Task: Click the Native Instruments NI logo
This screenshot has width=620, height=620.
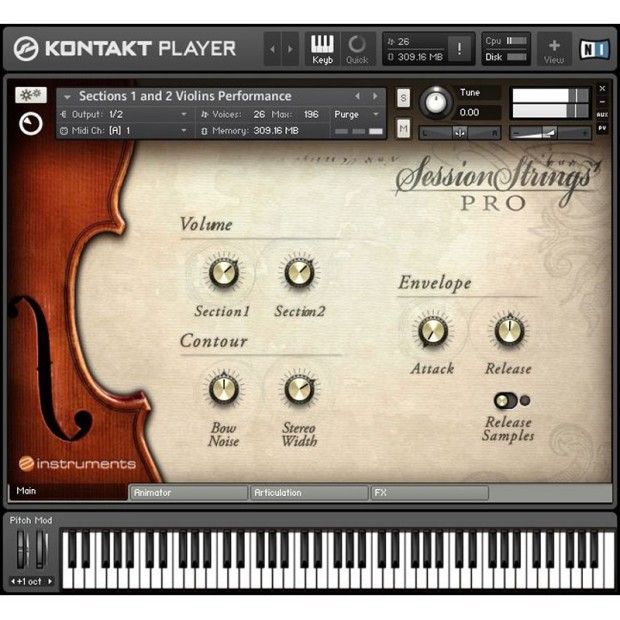Action: coord(594,49)
